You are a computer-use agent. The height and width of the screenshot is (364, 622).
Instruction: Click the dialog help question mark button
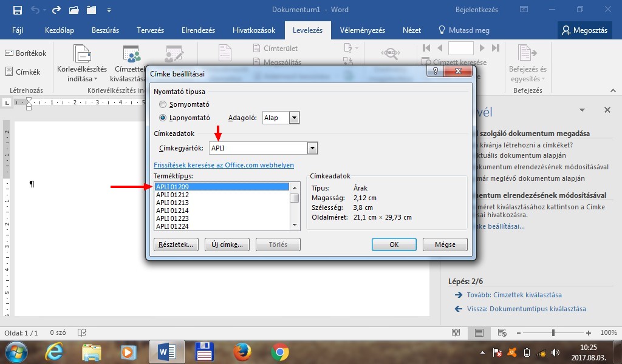[435, 72]
